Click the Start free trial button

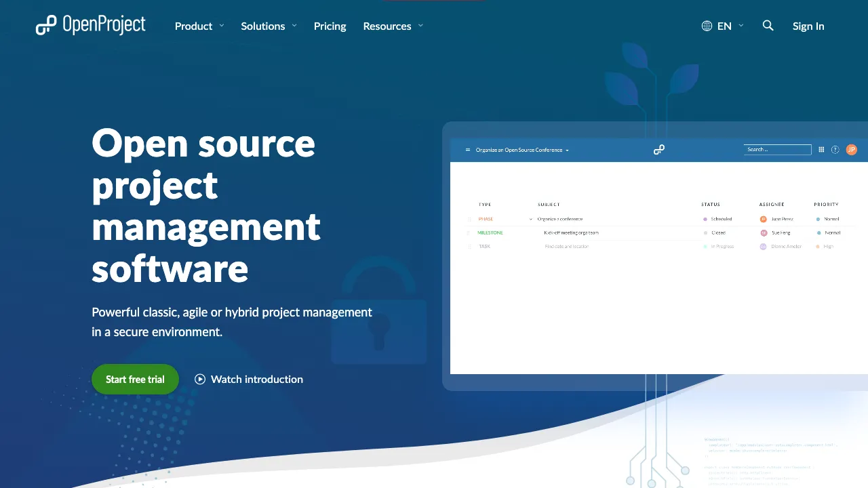135,379
